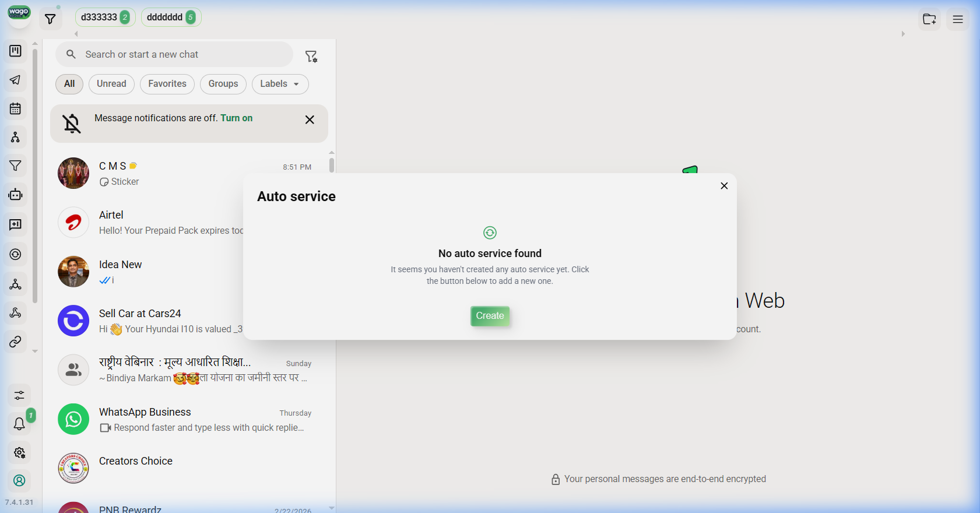Click the add folder icon top right
Image resolution: width=980 pixels, height=513 pixels.
[929, 19]
